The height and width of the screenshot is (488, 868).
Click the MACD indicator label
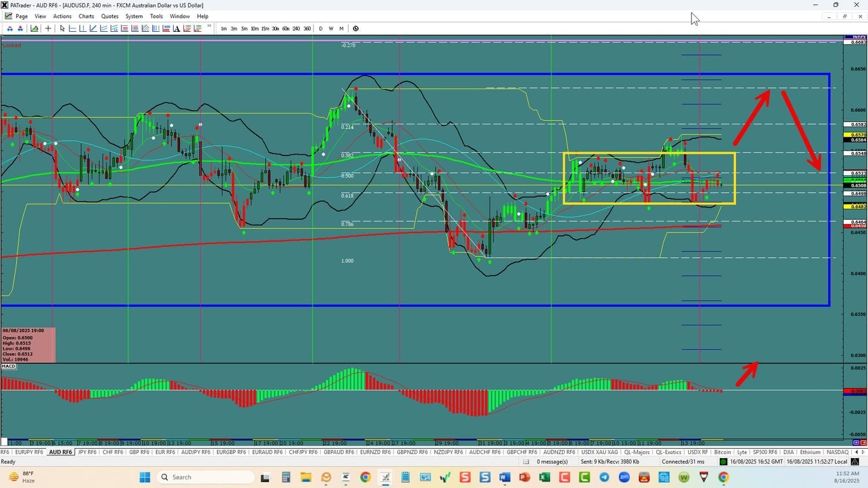pos(9,367)
